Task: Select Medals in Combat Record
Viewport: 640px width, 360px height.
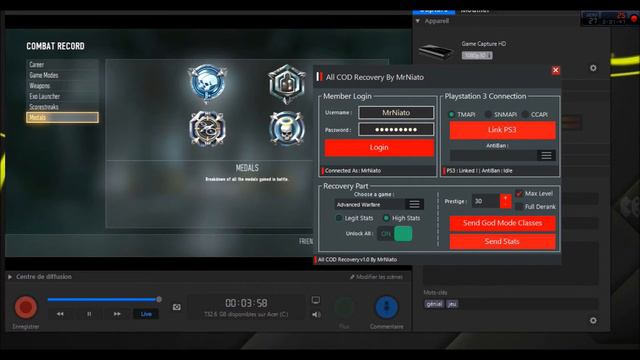Action: pyautogui.click(x=62, y=118)
